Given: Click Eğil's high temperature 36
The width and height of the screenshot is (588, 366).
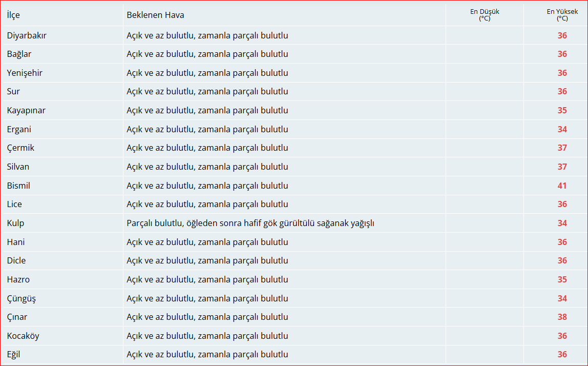Looking at the screenshot, I should pos(562,354).
